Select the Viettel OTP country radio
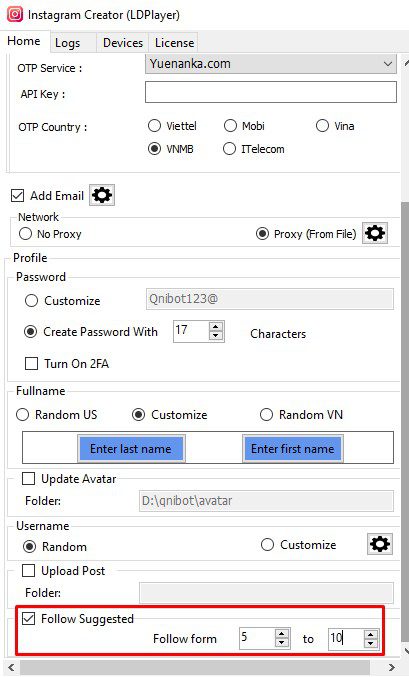This screenshot has height=677, width=409. tap(154, 126)
